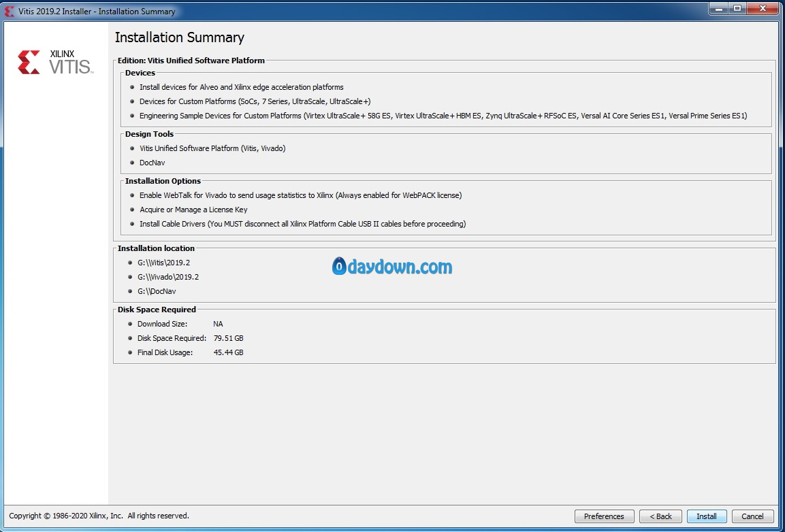Screen dimensions: 785x532
Task: Select 'Devices for Custom Platforms (SoCs' line
Action: [x=255, y=101]
